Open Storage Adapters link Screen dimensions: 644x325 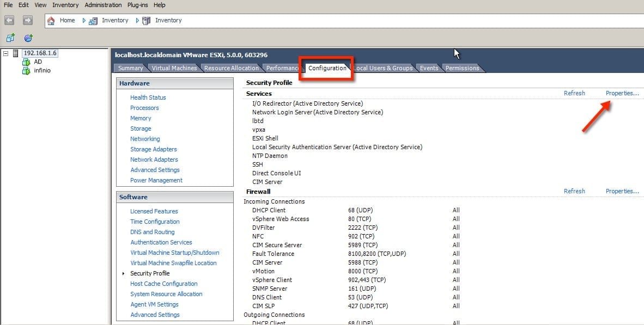point(154,149)
